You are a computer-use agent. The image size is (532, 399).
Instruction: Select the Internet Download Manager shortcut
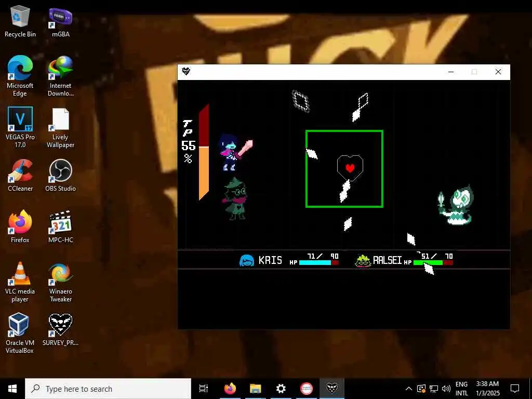[60, 76]
